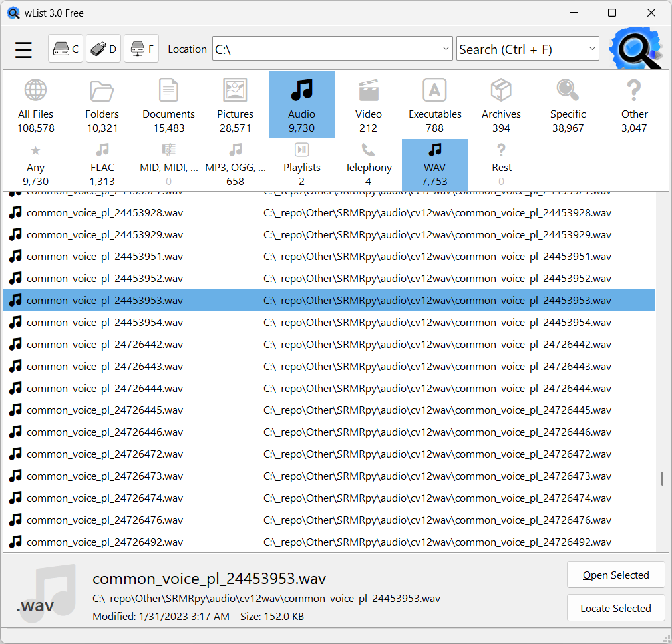Choose the Telephony audio filter
Viewport: 672px width, 644px height.
368,164
